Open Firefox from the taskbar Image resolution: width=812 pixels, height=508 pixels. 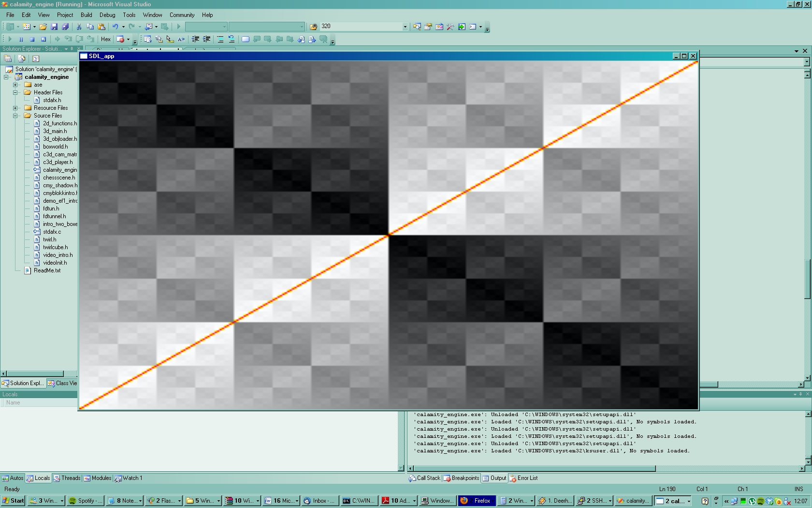(x=477, y=501)
